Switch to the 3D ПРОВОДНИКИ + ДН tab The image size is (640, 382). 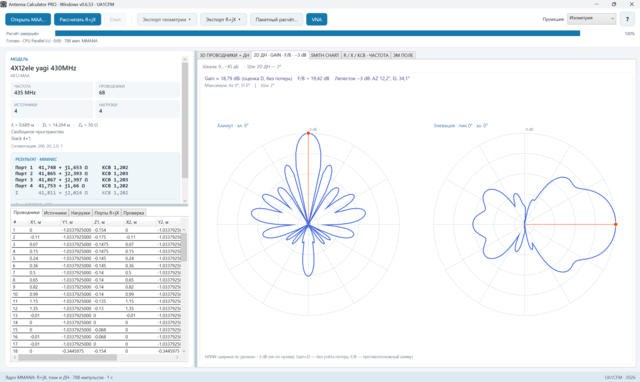[224, 55]
